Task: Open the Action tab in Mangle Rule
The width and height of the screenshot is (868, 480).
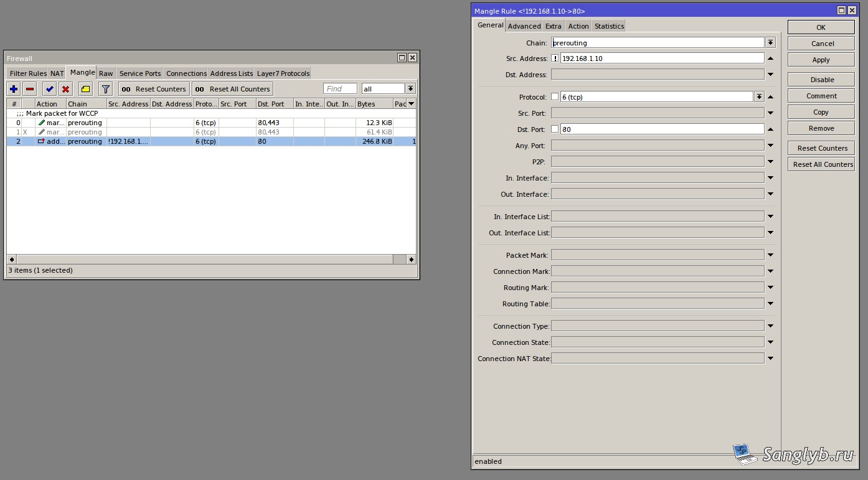Action: 578,26
